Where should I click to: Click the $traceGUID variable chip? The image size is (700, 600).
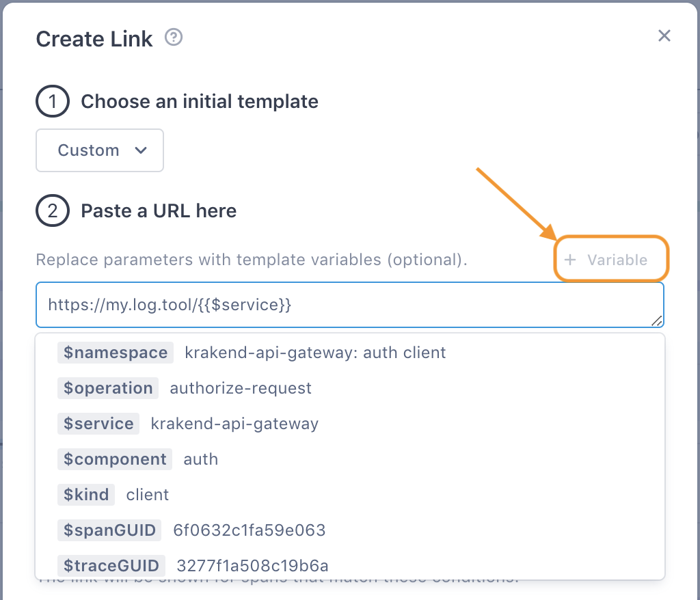111,565
